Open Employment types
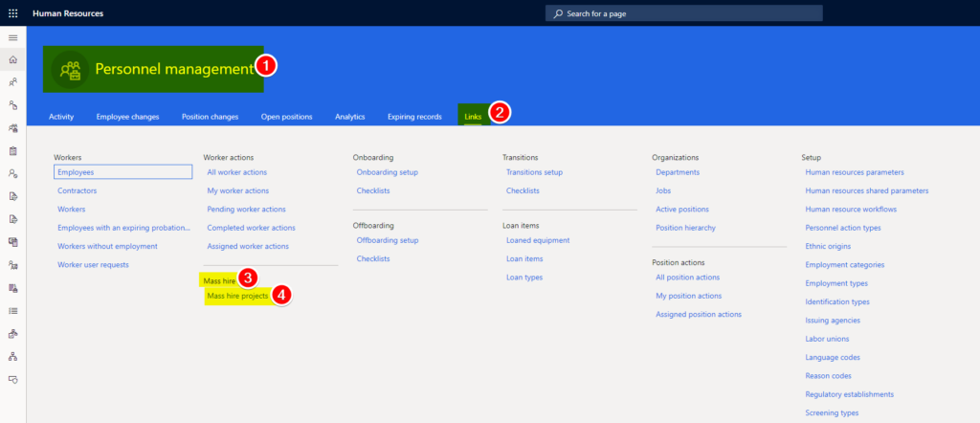This screenshot has width=980, height=423. [x=836, y=283]
